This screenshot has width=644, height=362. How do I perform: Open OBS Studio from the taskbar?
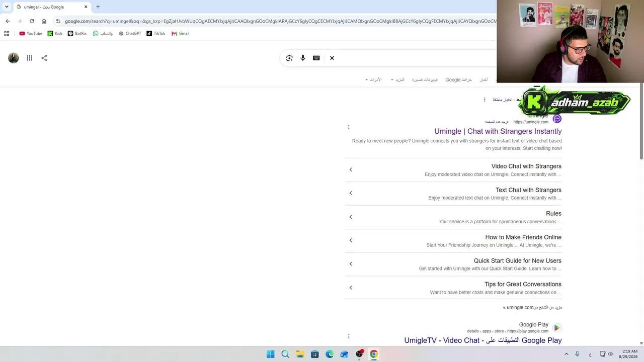(359, 354)
